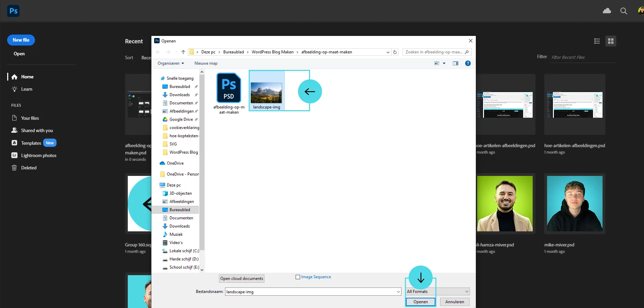Click the Zoeken search field in dialog

434,52
